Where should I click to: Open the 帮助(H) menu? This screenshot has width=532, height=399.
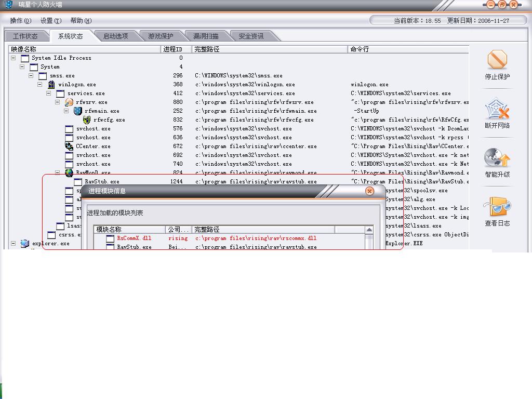81,21
